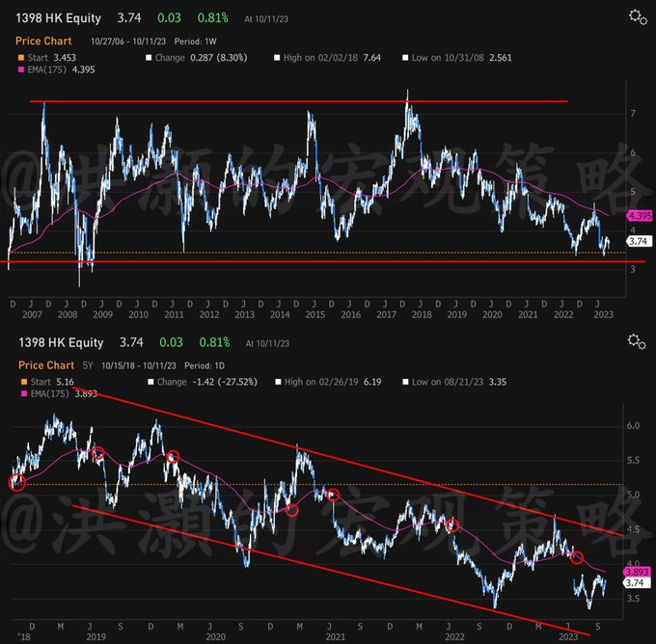Click the 2020 label on lower time axis
The height and width of the screenshot is (644, 656).
pyautogui.click(x=215, y=637)
